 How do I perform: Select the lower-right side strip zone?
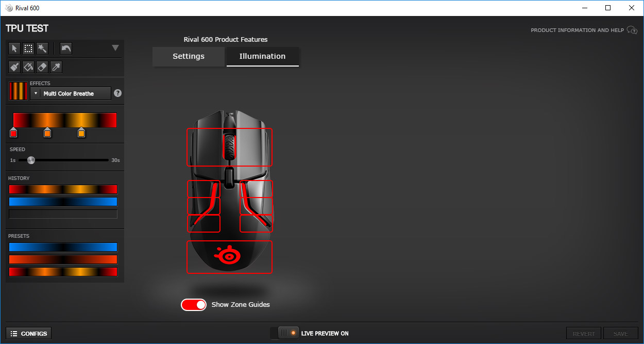coord(256,224)
